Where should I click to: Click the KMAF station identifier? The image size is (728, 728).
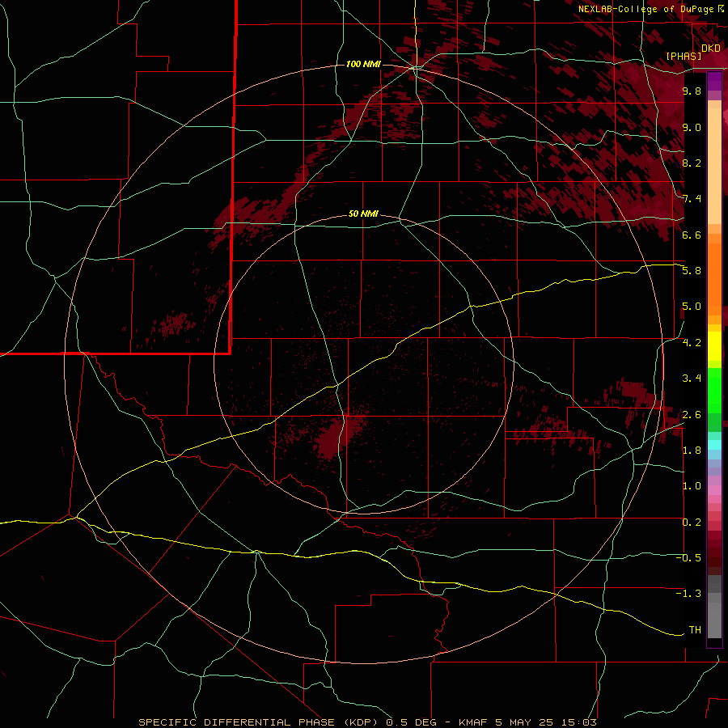point(474,722)
